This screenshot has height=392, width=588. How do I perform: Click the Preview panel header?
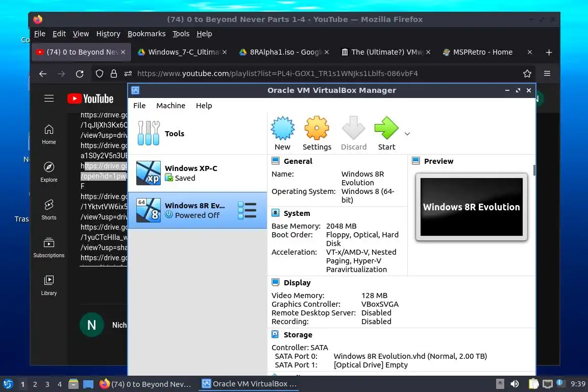pos(438,161)
